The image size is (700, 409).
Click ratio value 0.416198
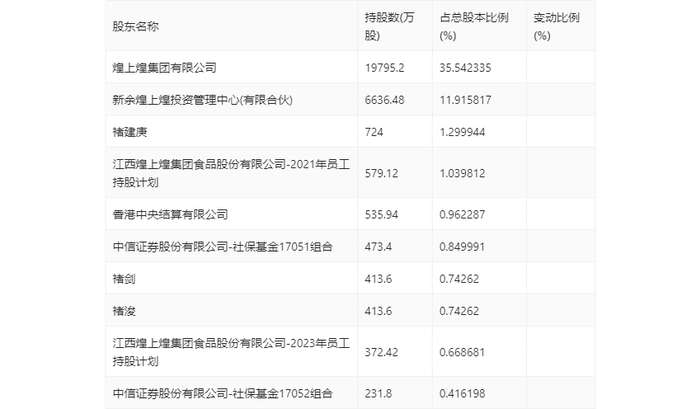pyautogui.click(x=462, y=393)
